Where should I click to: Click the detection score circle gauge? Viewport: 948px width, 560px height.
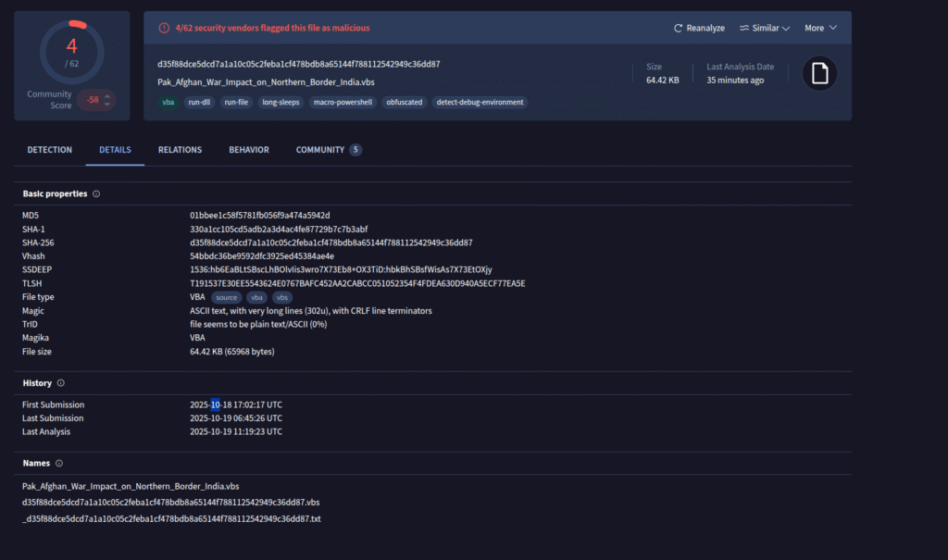click(71, 51)
